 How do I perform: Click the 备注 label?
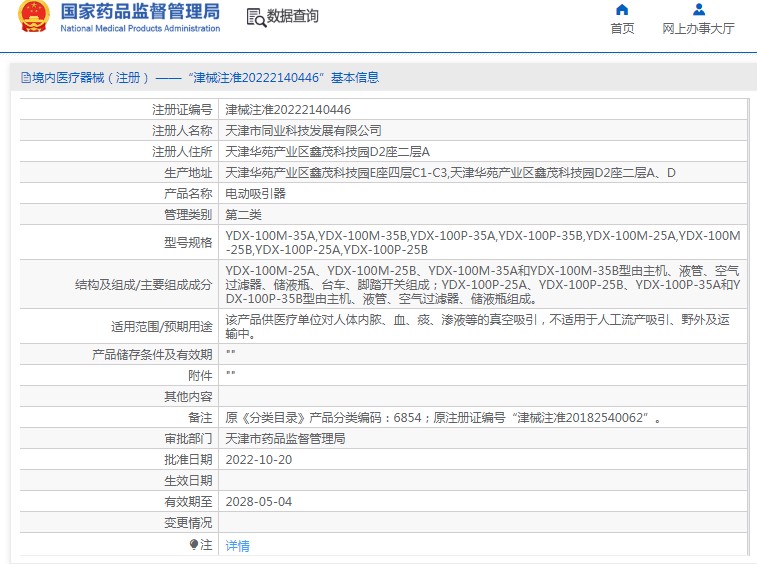(x=200, y=418)
